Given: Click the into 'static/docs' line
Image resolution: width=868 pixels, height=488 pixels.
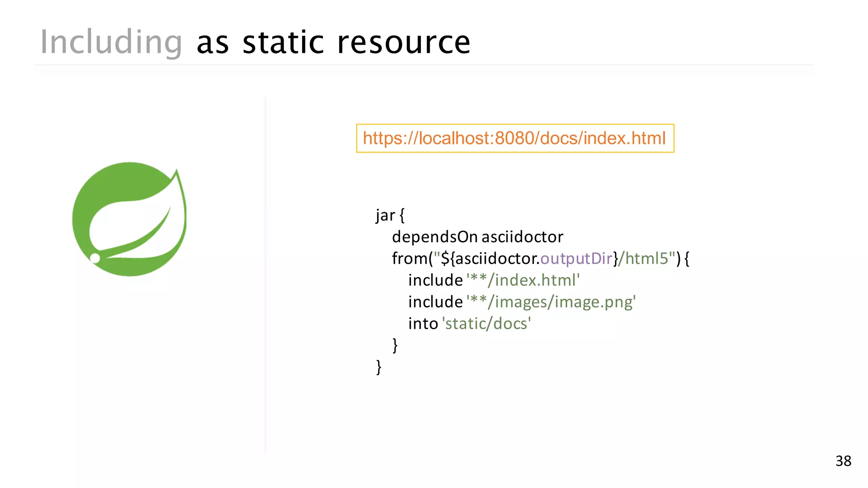Looking at the screenshot, I should click(470, 324).
